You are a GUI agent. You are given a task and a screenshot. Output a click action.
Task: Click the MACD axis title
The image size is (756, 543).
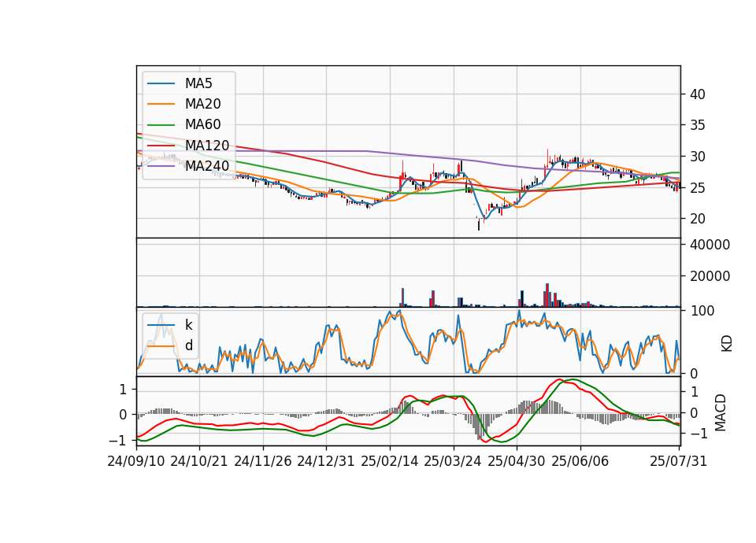[x=721, y=412]
